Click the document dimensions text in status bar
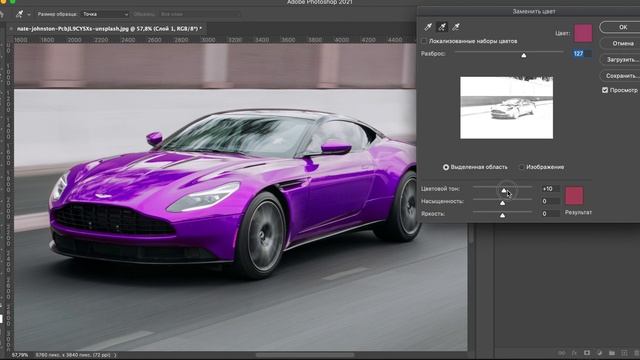 [73, 355]
